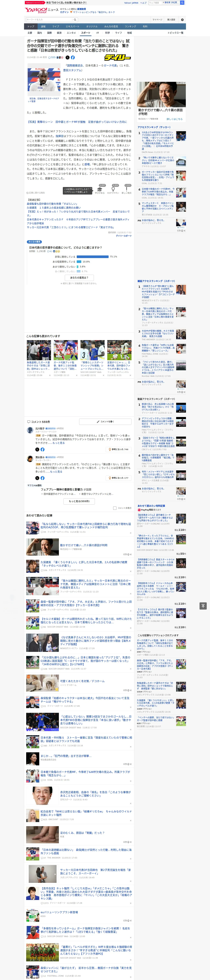This screenshot has height=980, width=210.
Task: Share 元川悦子's comment on X
Action: coord(37,450)
